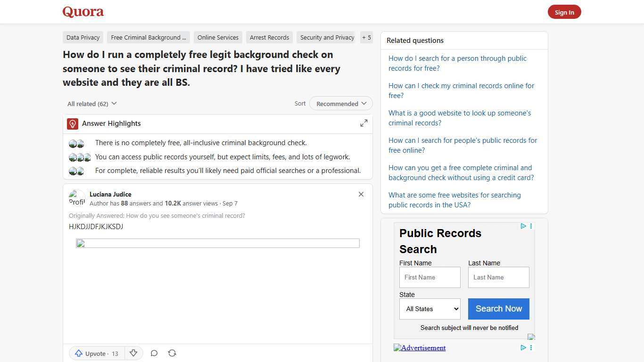
Task: Click the Answer Highlights lightbulb icon
Action: 73,123
